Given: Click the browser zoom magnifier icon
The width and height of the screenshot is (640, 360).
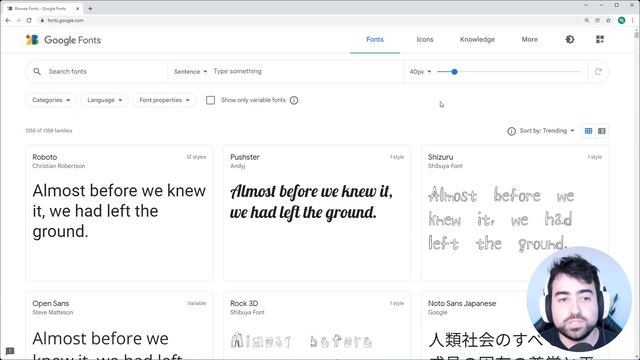Looking at the screenshot, I should pyautogui.click(x=587, y=20).
